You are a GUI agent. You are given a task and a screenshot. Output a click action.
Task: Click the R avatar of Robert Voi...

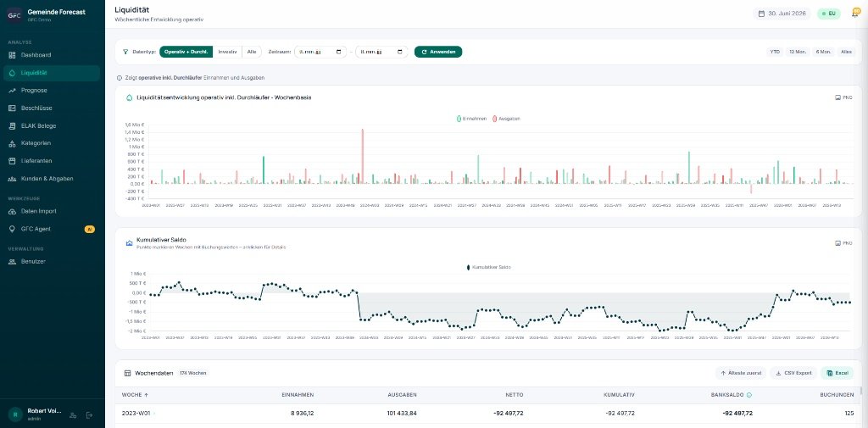click(x=15, y=414)
